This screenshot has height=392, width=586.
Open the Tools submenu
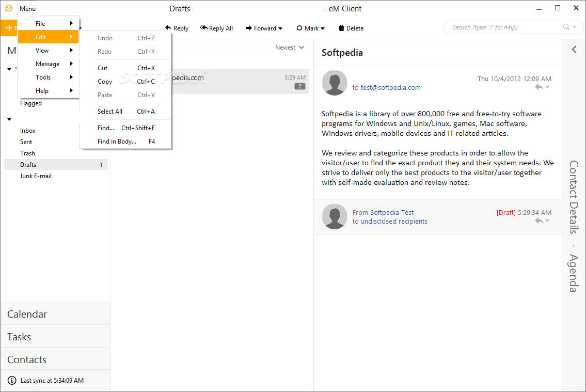pos(48,77)
